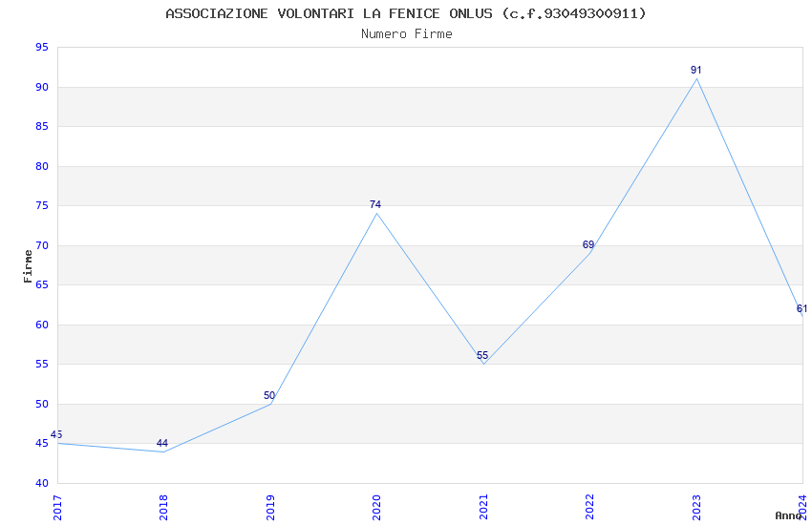Select the data point labeled 55

tap(482, 355)
